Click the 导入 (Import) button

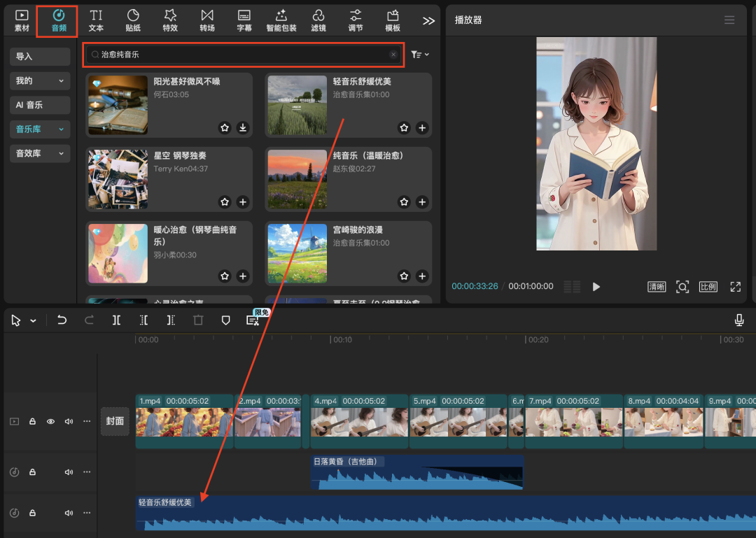pos(39,56)
